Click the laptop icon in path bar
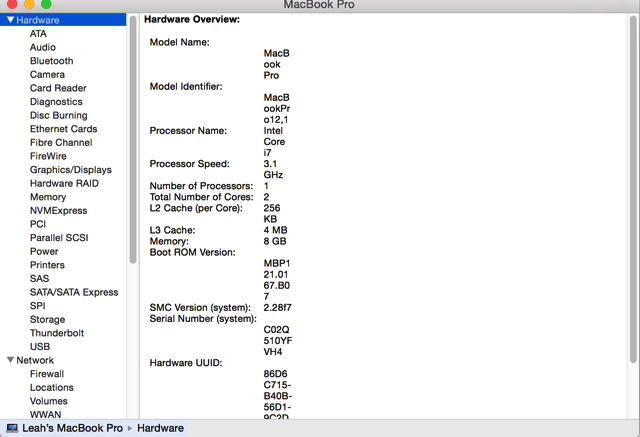 tap(12, 428)
